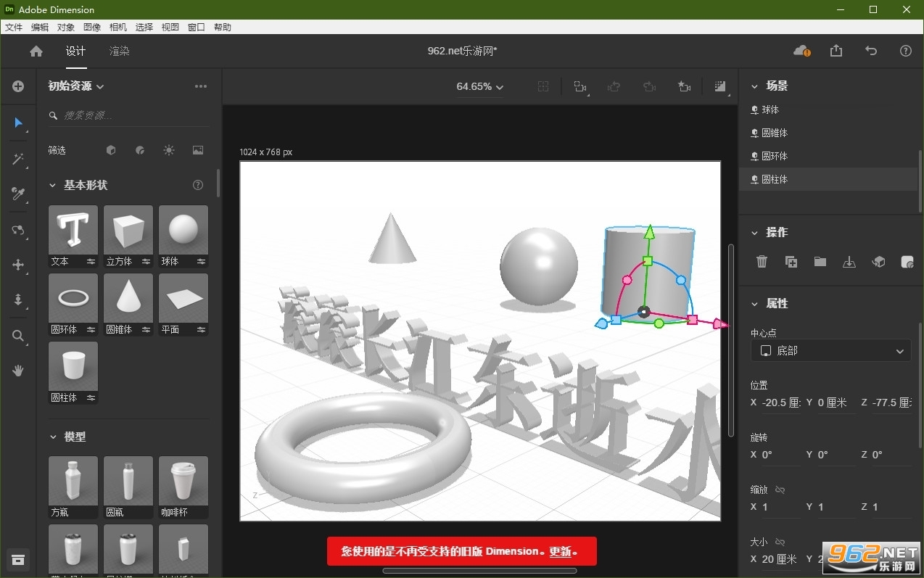Screen dimensions: 924x578
Task: Open the assets panel more options (...)
Action: 201,86
